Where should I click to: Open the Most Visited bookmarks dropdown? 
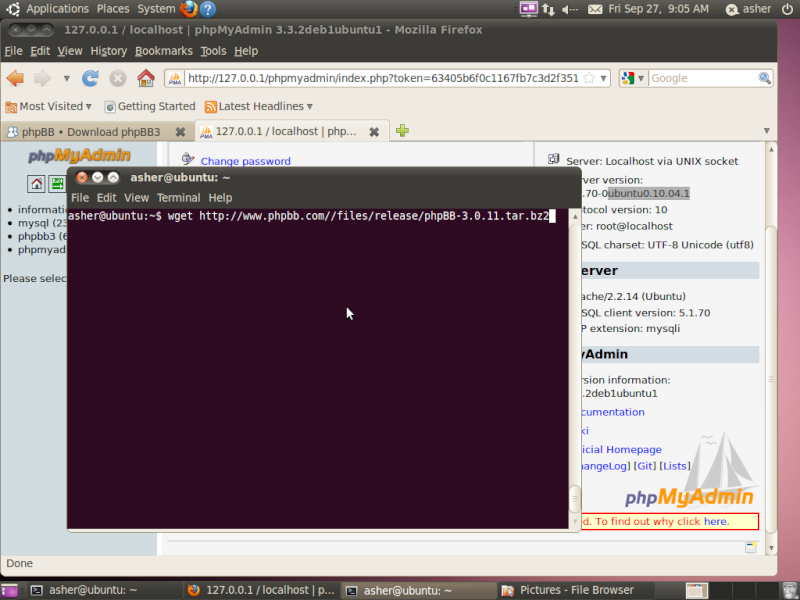pos(48,106)
